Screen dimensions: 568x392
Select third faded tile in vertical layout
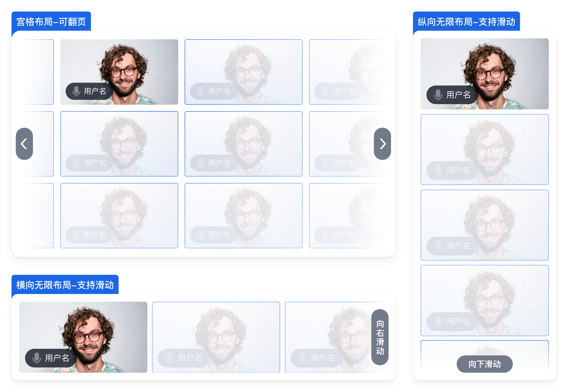(x=485, y=225)
